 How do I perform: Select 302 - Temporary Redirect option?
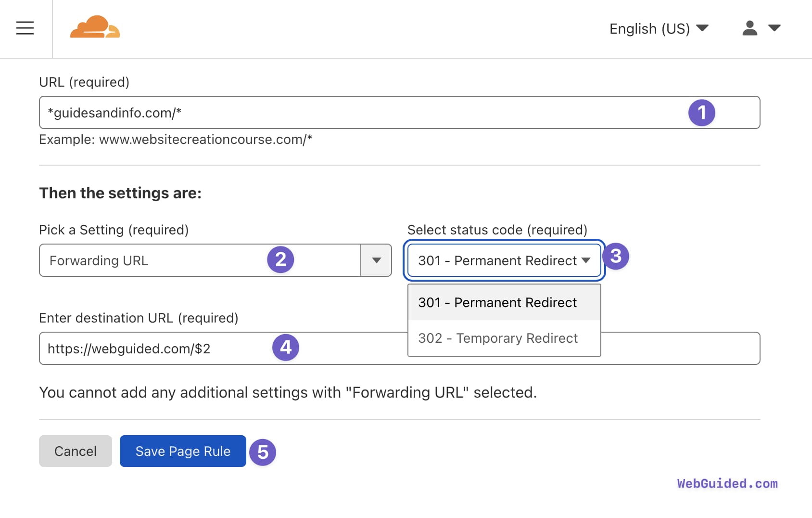click(498, 338)
